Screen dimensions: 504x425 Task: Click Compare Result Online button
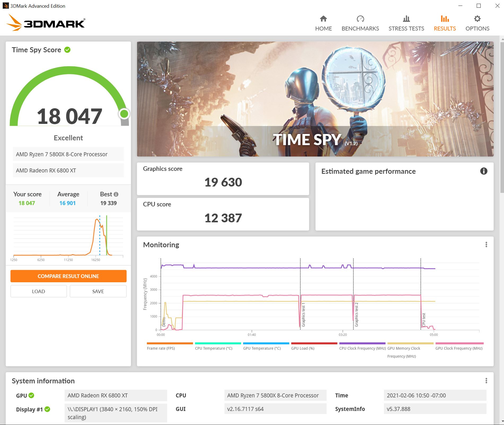coord(68,276)
